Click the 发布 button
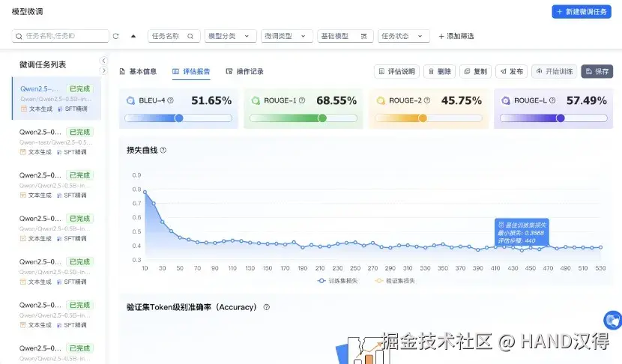Screen dimensions: 622x364 click(x=512, y=71)
